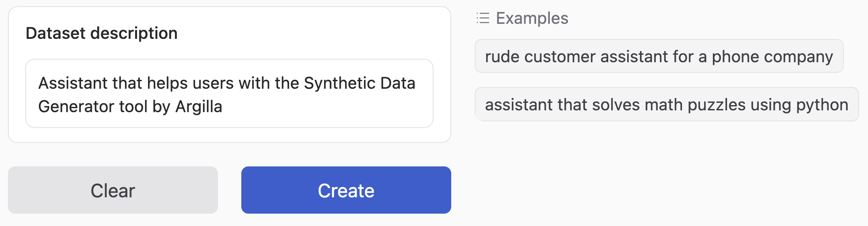Image resolution: width=868 pixels, height=226 pixels.
Task: Click the Examples heading text
Action: [x=532, y=18]
